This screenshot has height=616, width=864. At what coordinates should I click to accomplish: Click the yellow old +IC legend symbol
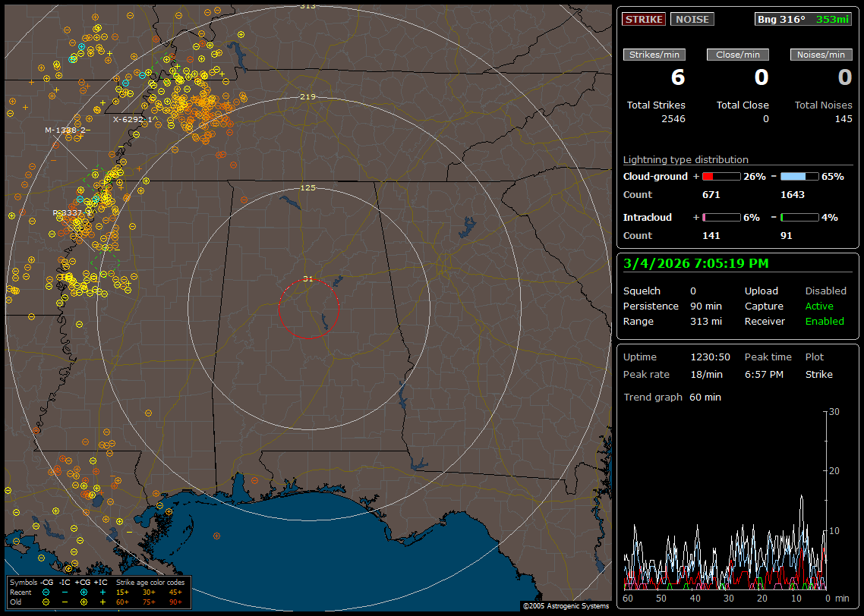point(102,602)
